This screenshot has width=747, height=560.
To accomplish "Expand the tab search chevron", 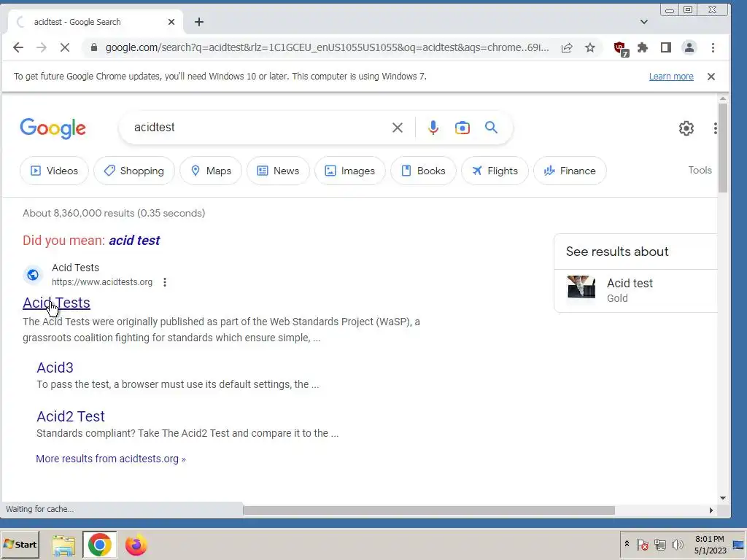I will (643, 22).
